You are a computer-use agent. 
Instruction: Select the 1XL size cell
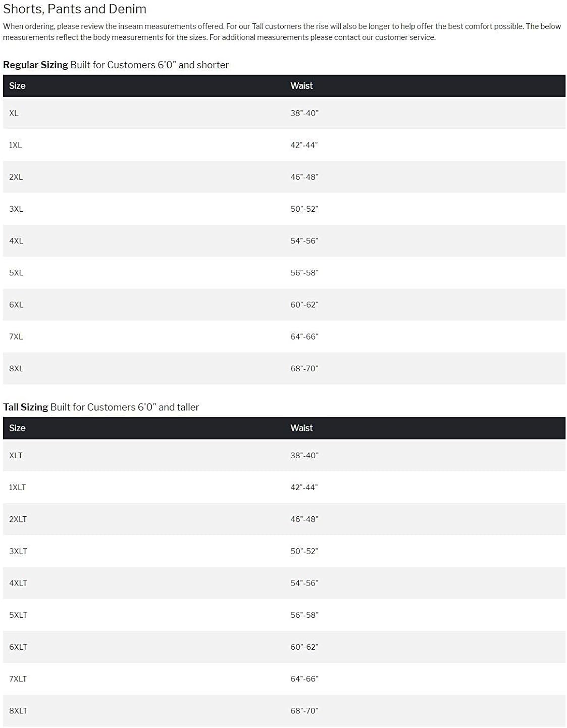pyautogui.click(x=15, y=145)
